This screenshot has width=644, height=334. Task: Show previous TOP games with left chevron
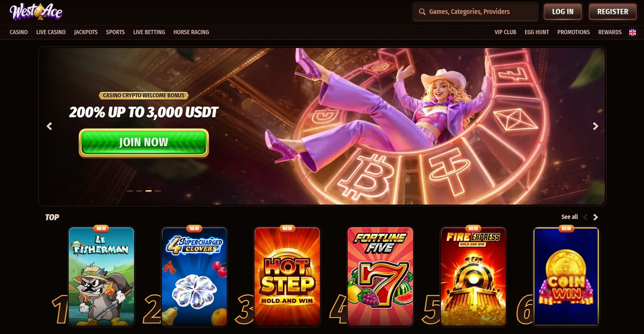click(x=585, y=217)
